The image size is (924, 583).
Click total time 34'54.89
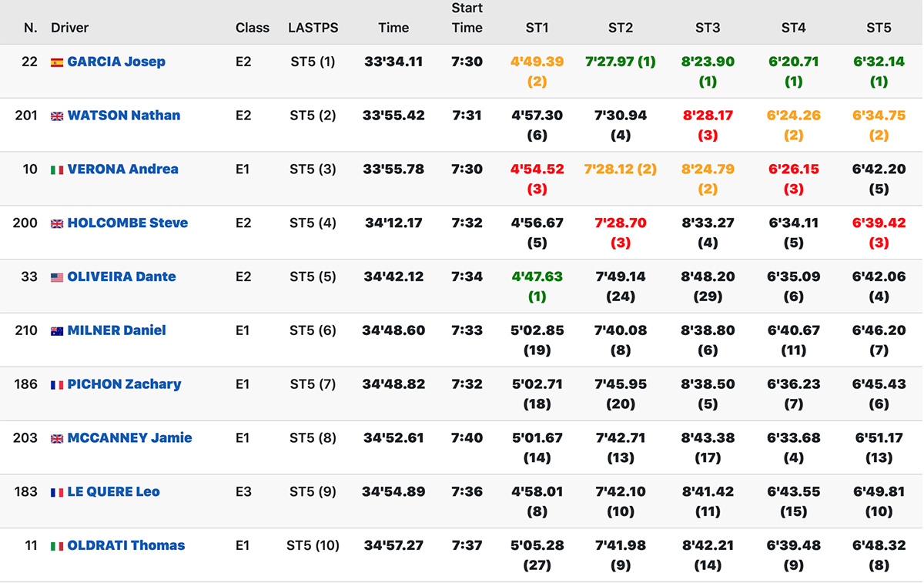tap(393, 492)
